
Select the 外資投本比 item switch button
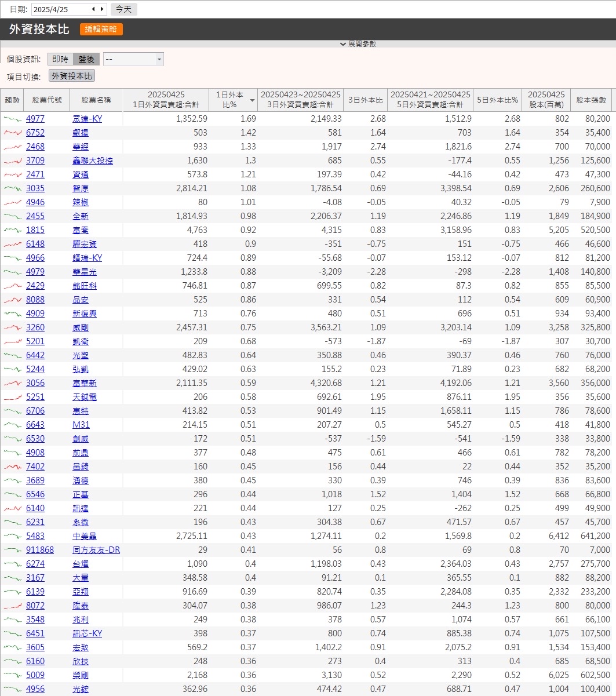(x=72, y=76)
